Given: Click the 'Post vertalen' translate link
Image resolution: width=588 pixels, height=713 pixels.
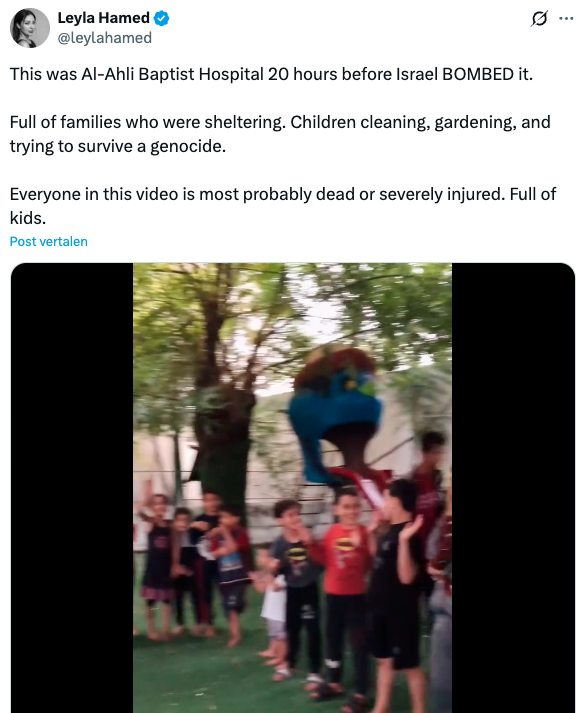Looking at the screenshot, I should coord(49,241).
